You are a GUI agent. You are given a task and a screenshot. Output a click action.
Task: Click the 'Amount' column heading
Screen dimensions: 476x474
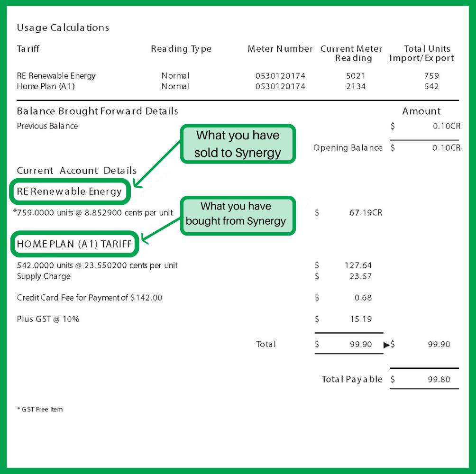pos(421,111)
